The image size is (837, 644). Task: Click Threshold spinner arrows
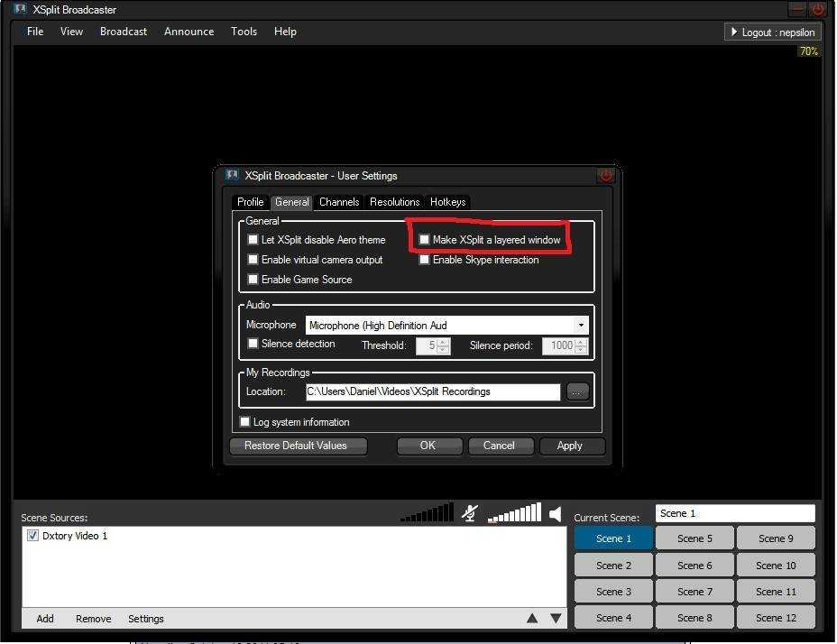(443, 345)
